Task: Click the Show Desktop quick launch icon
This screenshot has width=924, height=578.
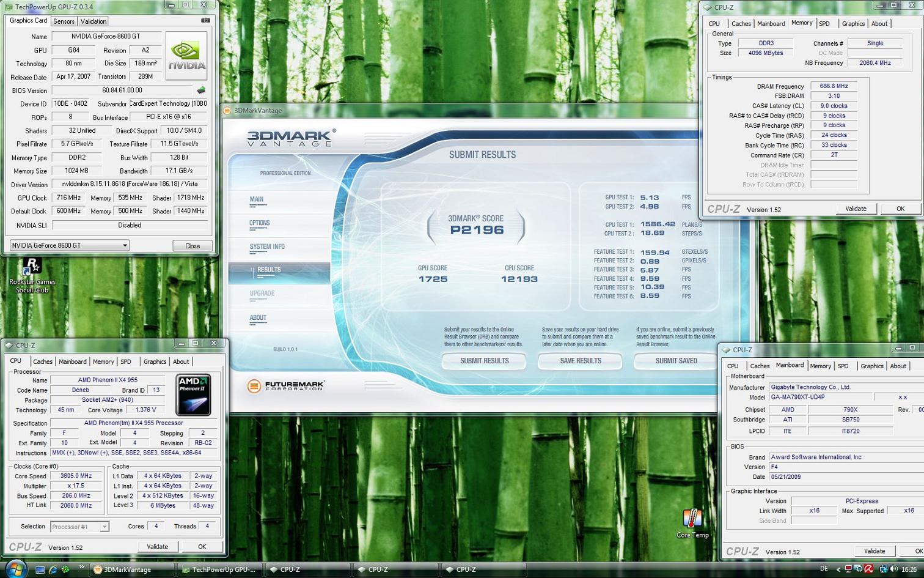Action: 40,569
